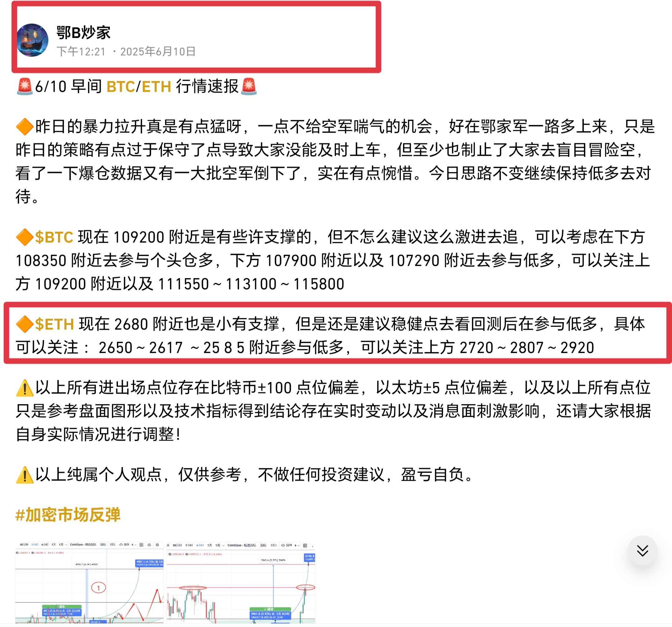Image resolution: width=672 pixels, height=627 pixels.
Task: Click the orange diamond before $ETH
Action: click(25, 324)
